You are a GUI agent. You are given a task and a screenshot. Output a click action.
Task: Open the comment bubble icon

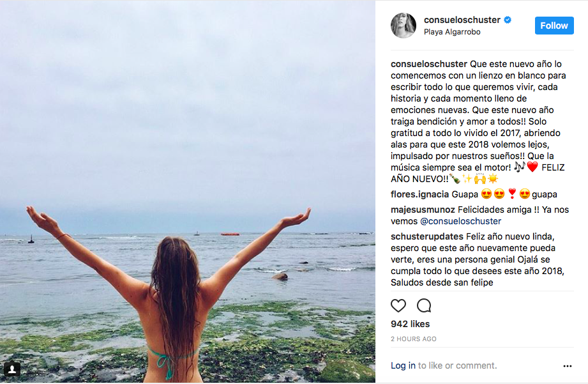(424, 305)
